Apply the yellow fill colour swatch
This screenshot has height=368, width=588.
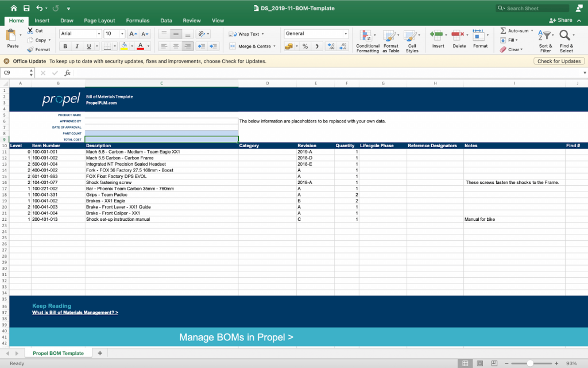[x=124, y=46]
